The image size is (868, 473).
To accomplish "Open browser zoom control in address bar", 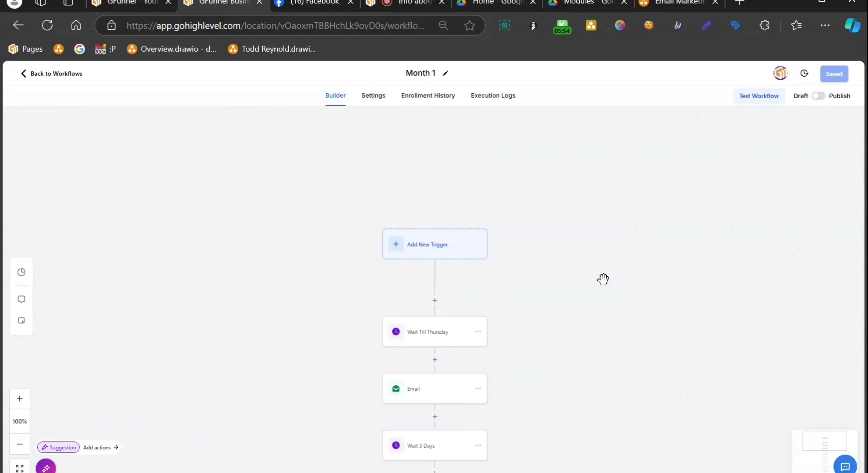I will coord(443,25).
